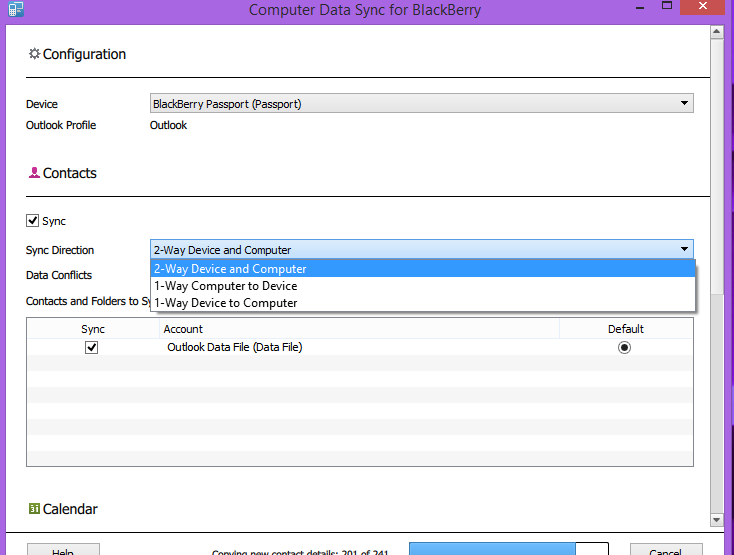Toggle the Contacts Sync checkbox

point(32,220)
